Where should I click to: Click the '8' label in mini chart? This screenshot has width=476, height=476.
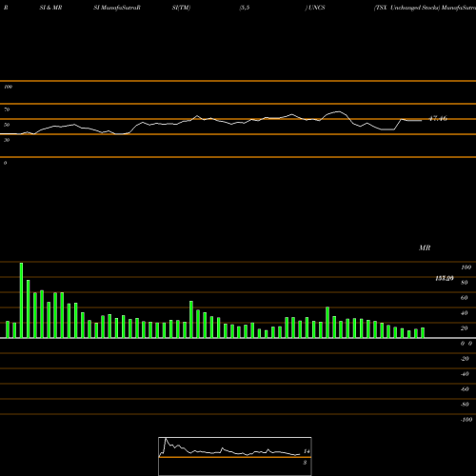point(305,463)
